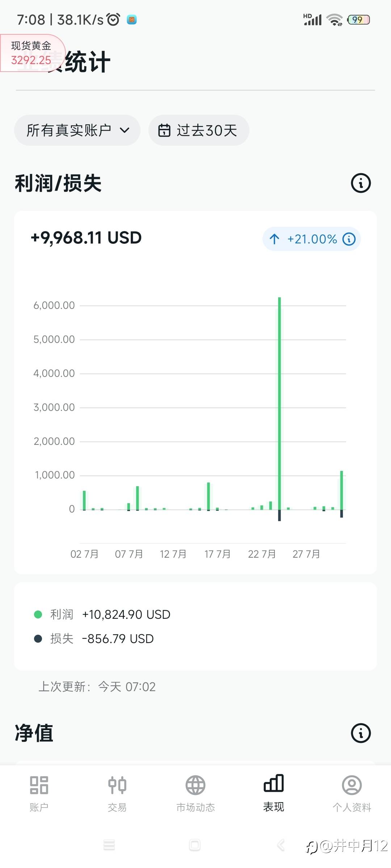Tap the dark 损失 legend dot

[38, 639]
